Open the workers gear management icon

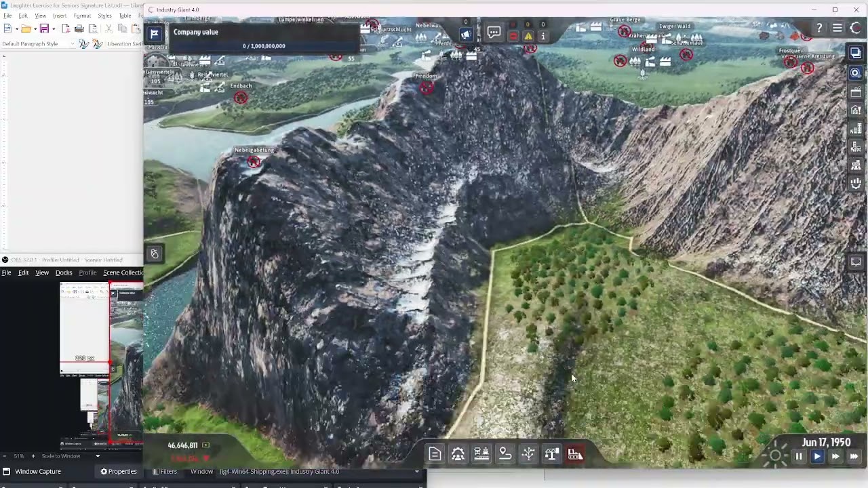coord(458,454)
